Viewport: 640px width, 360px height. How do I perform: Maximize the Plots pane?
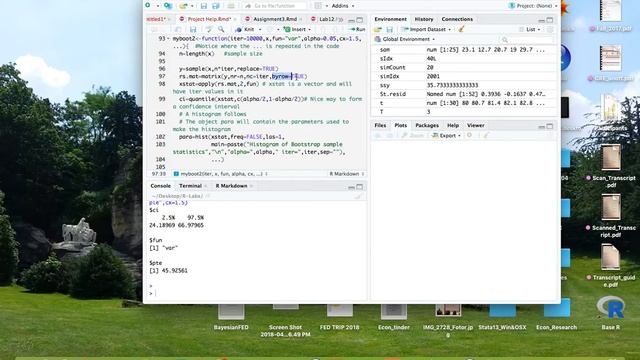(550, 126)
